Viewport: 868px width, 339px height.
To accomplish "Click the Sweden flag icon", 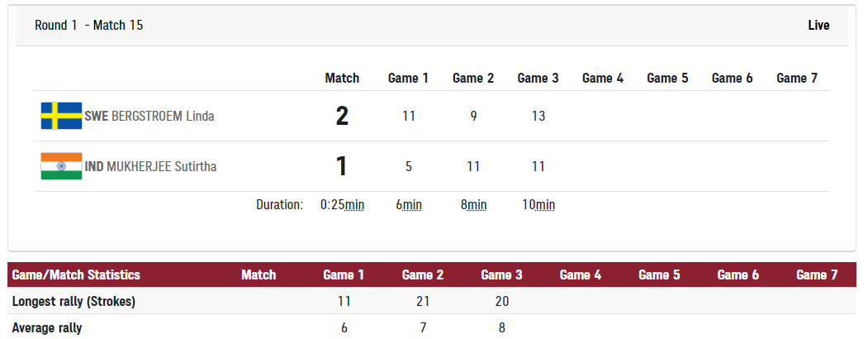I will (x=61, y=116).
